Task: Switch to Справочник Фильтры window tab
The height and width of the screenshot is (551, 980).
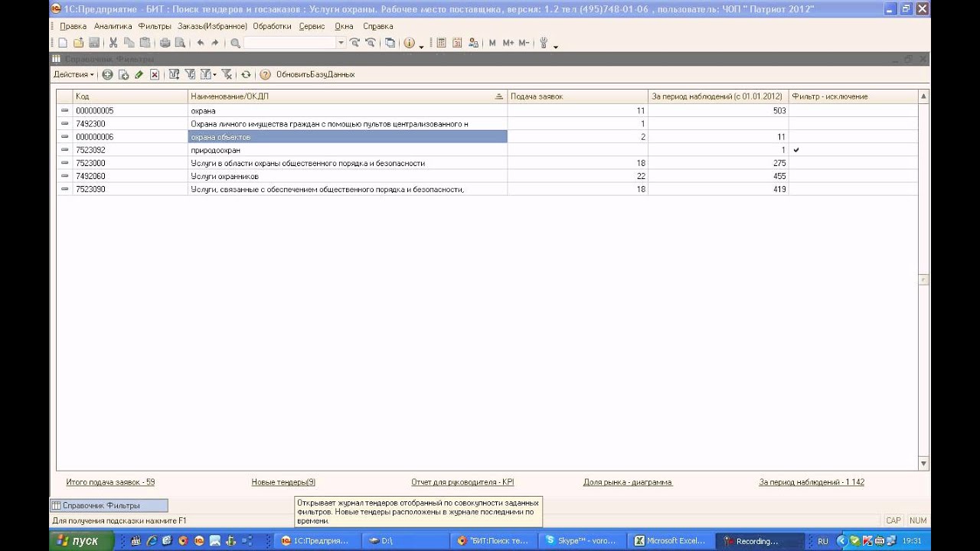Action: coord(109,505)
